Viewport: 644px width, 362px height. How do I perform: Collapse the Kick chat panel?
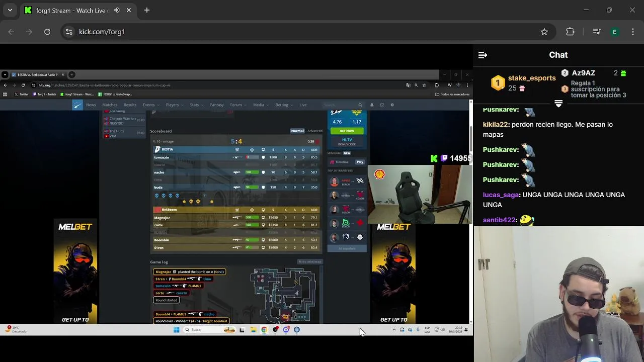pyautogui.click(x=482, y=55)
